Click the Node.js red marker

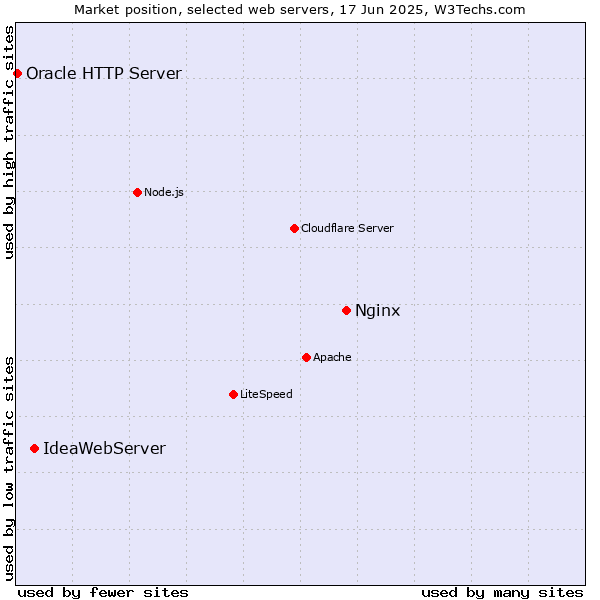click(137, 192)
